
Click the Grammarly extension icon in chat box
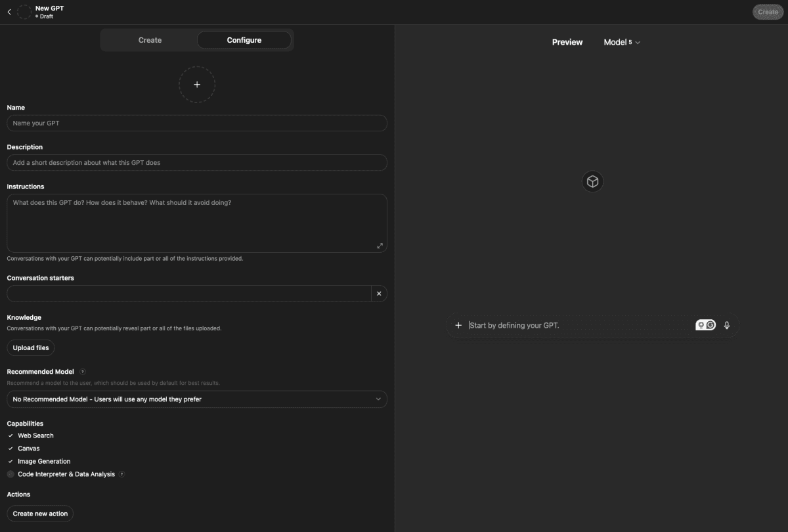click(x=711, y=325)
